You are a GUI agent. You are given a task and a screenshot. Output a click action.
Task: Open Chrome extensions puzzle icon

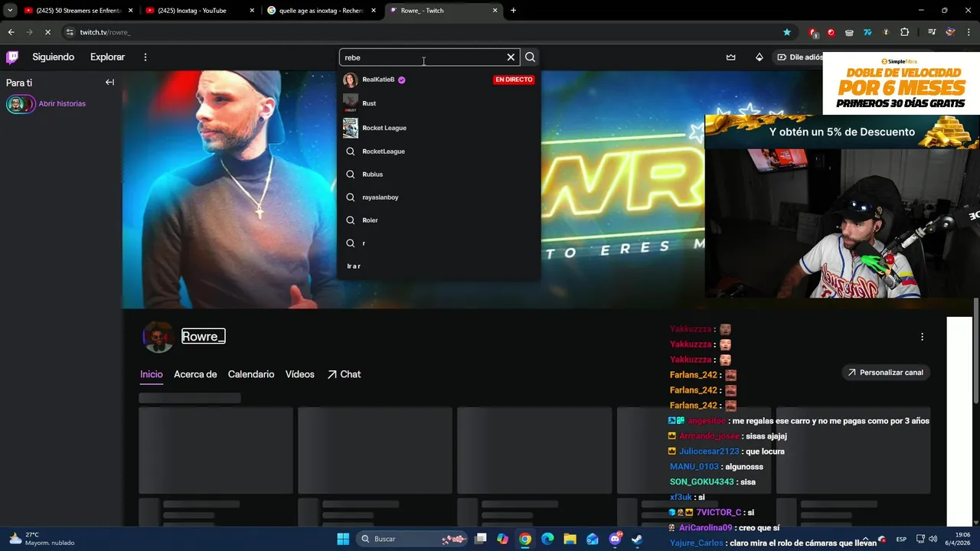point(905,32)
